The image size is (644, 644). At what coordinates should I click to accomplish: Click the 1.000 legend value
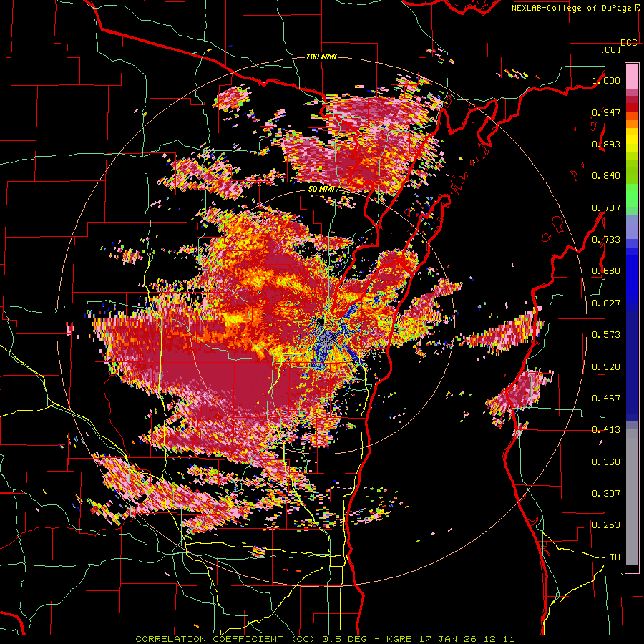(606, 80)
